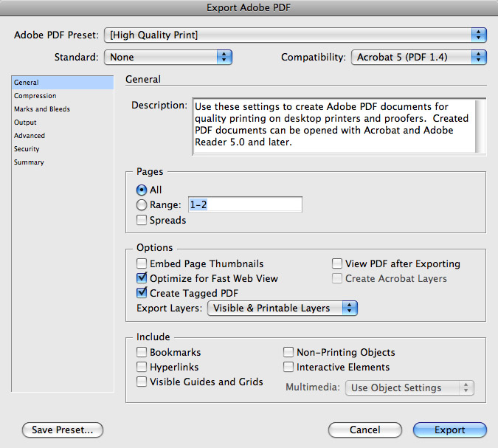Open the Security settings panel
Image resolution: width=498 pixels, height=448 pixels.
click(x=27, y=149)
